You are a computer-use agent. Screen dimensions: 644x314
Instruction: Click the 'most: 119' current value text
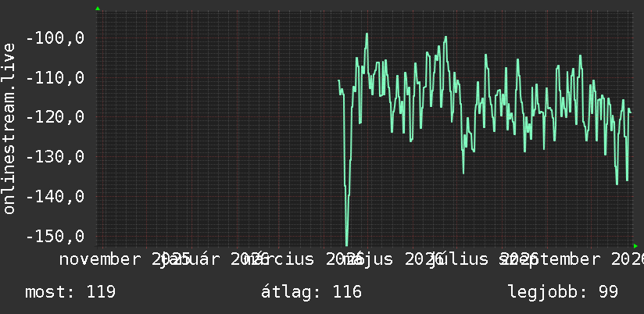click(70, 292)
